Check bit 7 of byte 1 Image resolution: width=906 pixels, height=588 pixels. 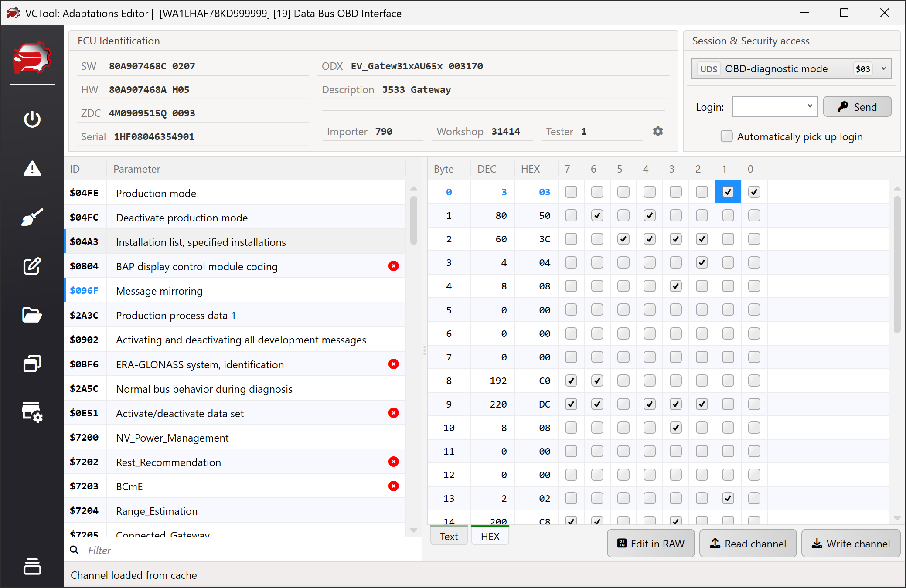pos(571,215)
